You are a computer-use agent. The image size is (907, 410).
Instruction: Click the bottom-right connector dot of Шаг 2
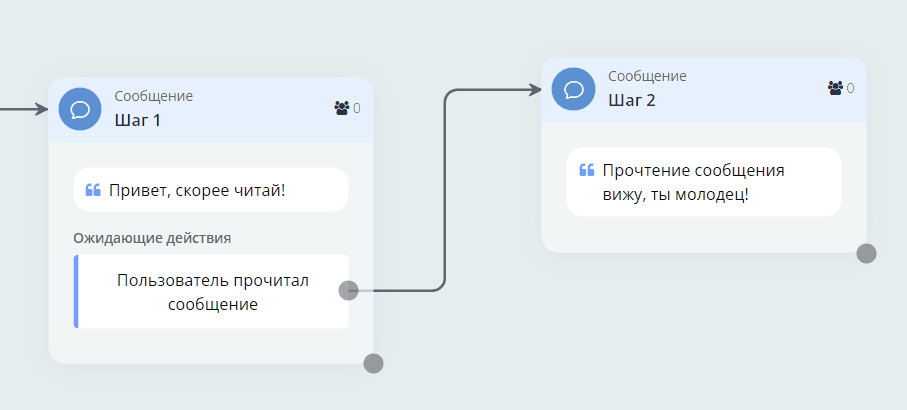[866, 253]
